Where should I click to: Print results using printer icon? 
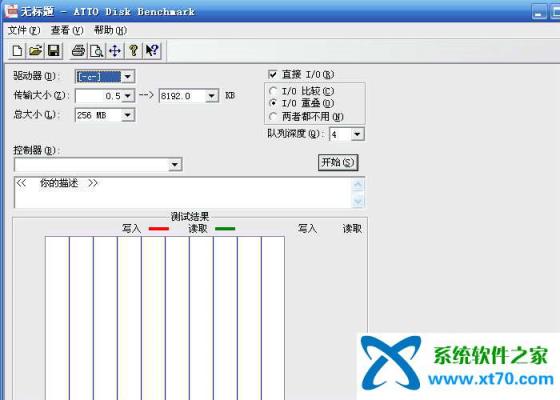point(78,51)
